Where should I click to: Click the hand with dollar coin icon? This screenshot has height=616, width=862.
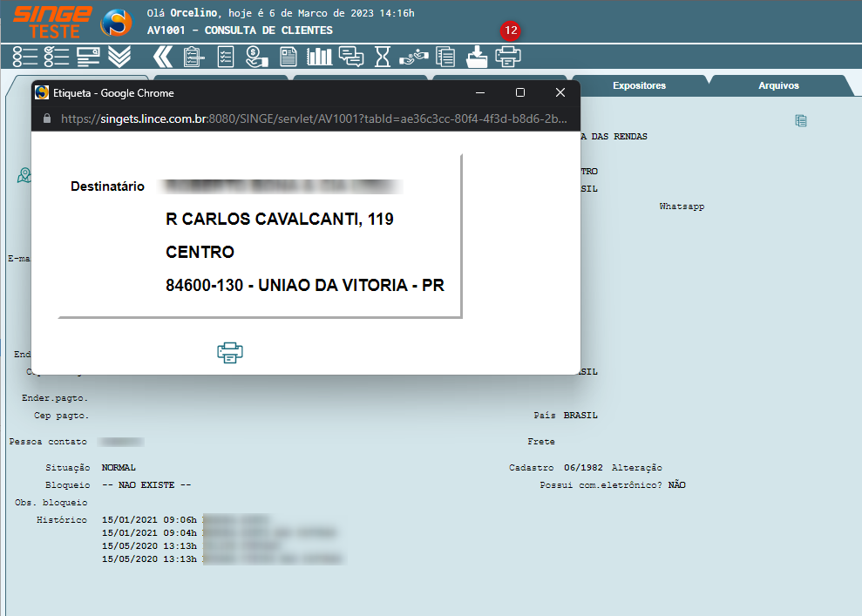(x=257, y=58)
